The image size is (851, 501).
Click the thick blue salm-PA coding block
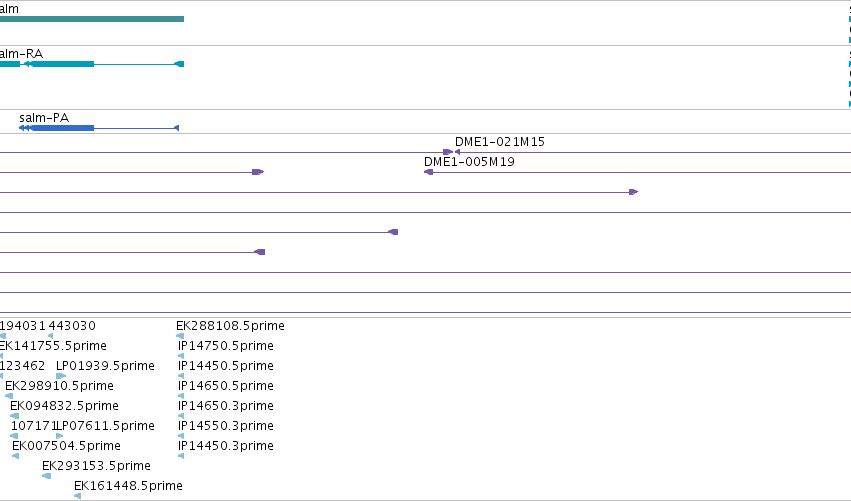[x=62, y=128]
